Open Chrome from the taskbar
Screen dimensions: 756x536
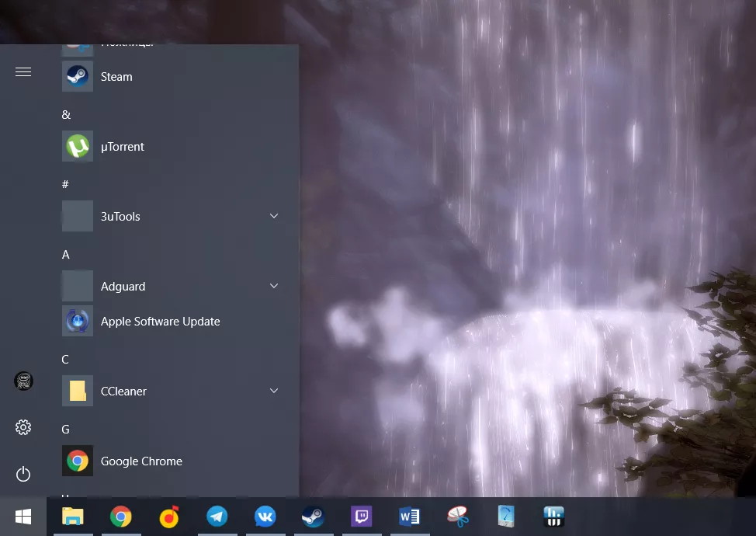[x=121, y=517]
